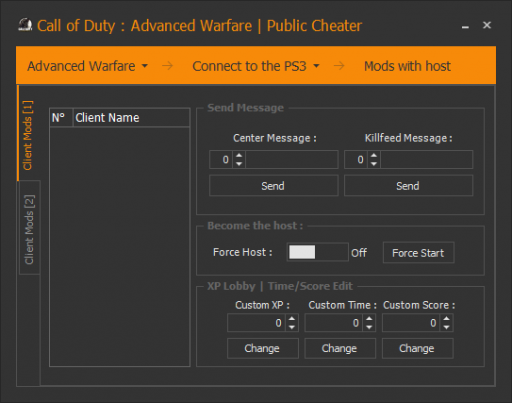Screen dimensions: 512x403
Task: Open the Connect to the PS3 dropdown
Action: pyautogui.click(x=256, y=66)
